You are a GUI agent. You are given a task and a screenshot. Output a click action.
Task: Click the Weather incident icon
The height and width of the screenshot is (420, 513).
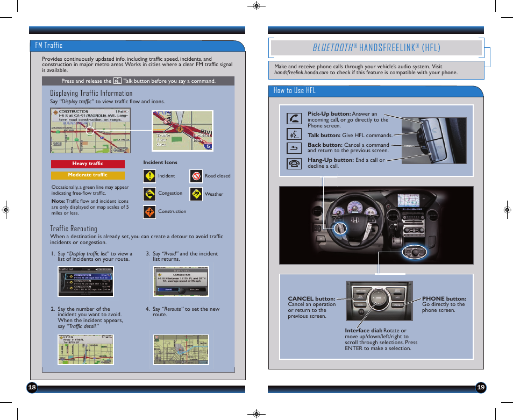[196, 194]
